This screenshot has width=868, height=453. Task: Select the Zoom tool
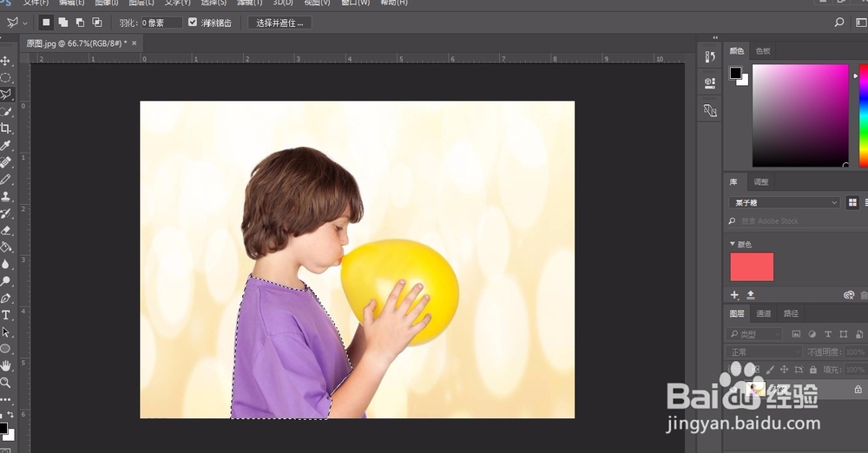click(5, 382)
